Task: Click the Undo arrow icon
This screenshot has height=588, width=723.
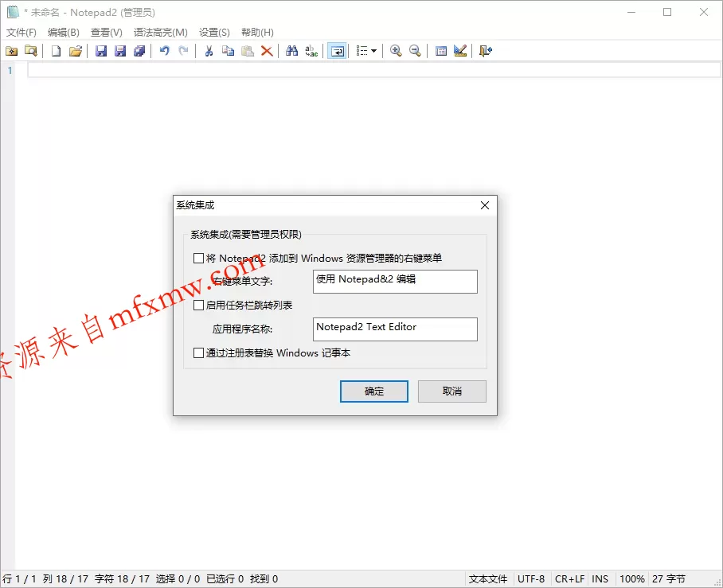Action: pos(165,51)
